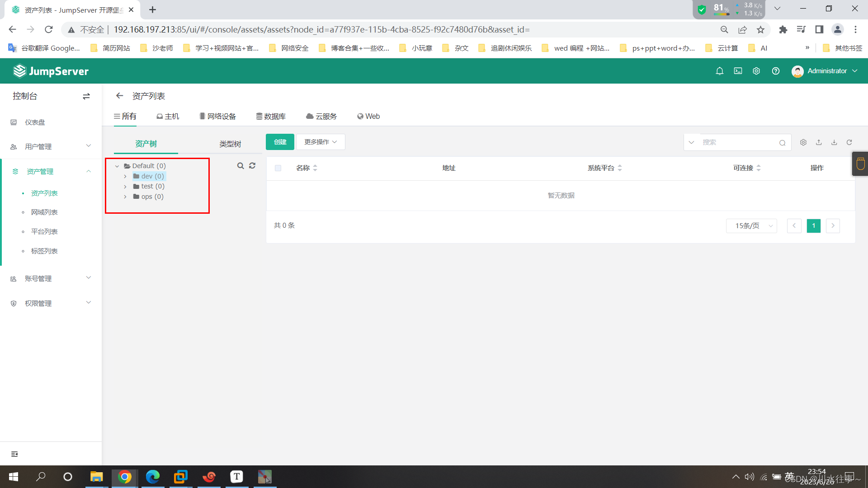Image resolution: width=868 pixels, height=488 pixels.
Task: Toggle the select-all checkbox in table header
Action: click(278, 168)
